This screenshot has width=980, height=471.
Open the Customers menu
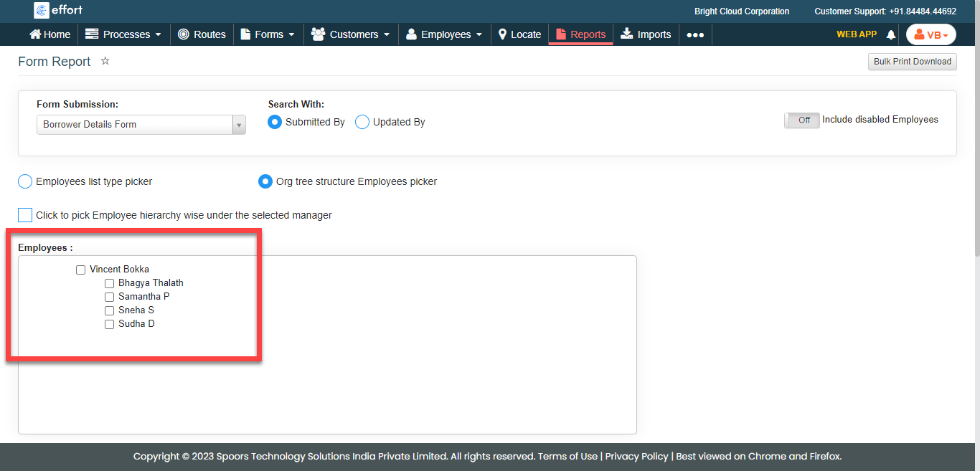pos(351,34)
